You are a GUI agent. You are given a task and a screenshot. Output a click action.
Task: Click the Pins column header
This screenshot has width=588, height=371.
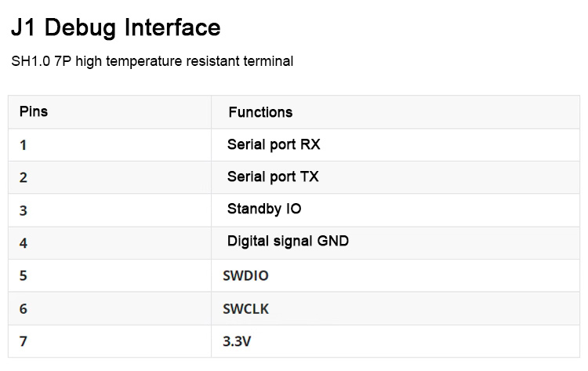[x=110, y=112]
